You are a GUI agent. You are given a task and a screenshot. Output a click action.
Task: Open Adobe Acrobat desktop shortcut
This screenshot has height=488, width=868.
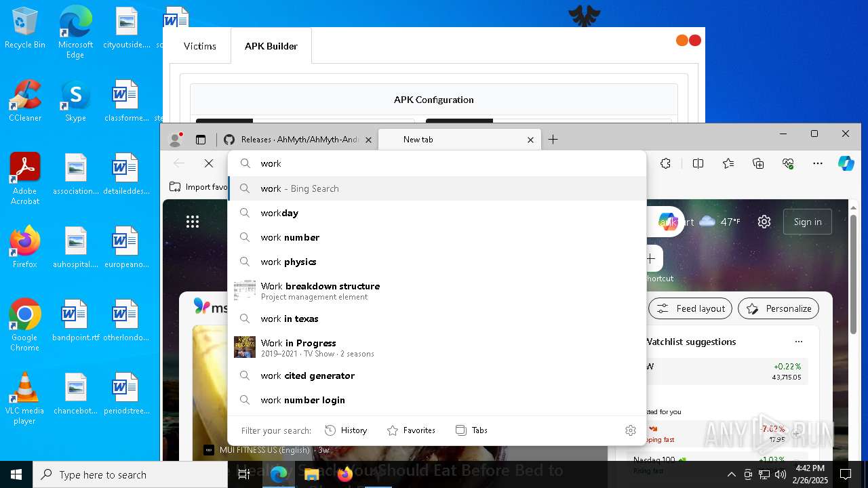click(25, 179)
